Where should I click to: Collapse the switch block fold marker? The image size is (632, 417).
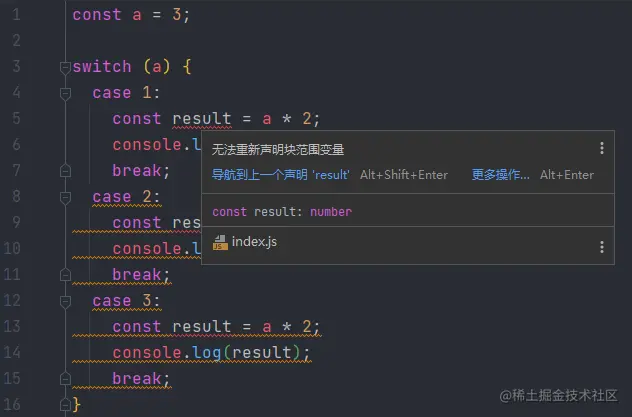click(65, 68)
